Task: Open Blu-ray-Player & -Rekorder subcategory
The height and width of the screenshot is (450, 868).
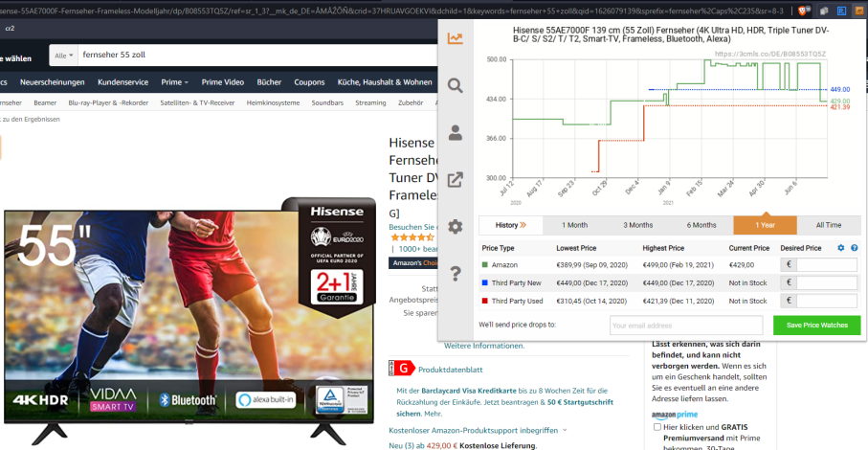Action: tap(108, 103)
